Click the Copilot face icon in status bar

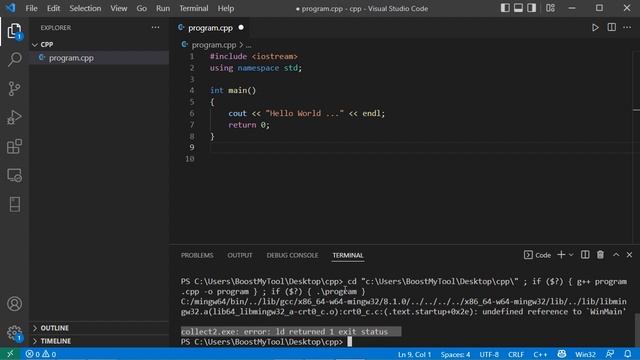click(x=562, y=354)
